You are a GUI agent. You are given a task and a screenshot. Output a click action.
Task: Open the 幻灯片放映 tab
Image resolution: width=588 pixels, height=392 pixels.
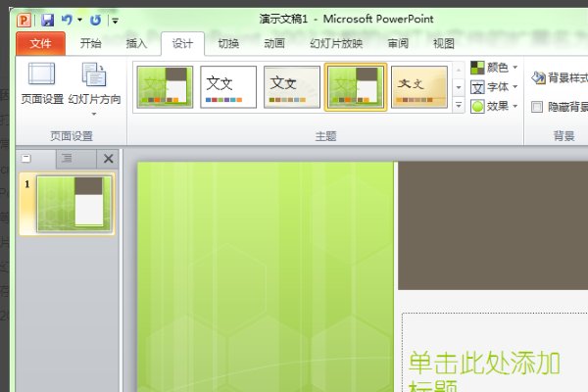[336, 43]
